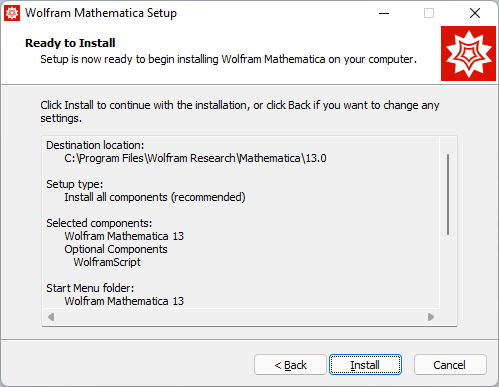The image size is (499, 387).
Task: Click the 'Ready to Install' heading
Action: click(x=70, y=43)
